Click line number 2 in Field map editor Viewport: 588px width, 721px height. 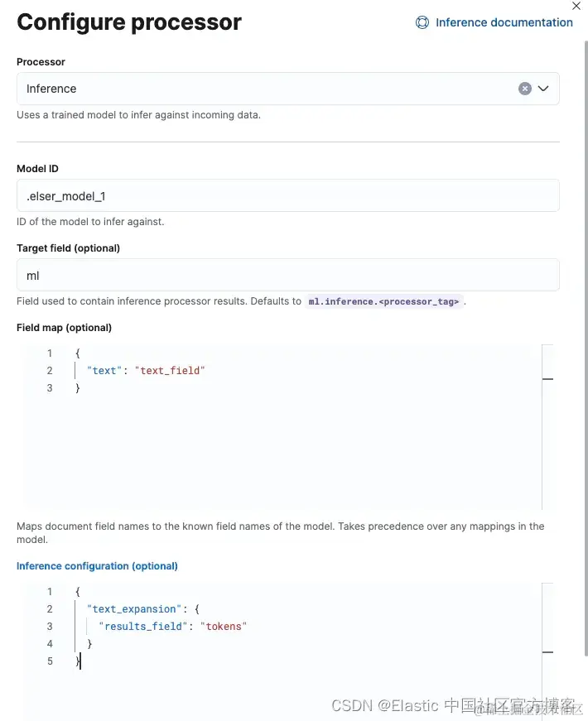coord(50,371)
